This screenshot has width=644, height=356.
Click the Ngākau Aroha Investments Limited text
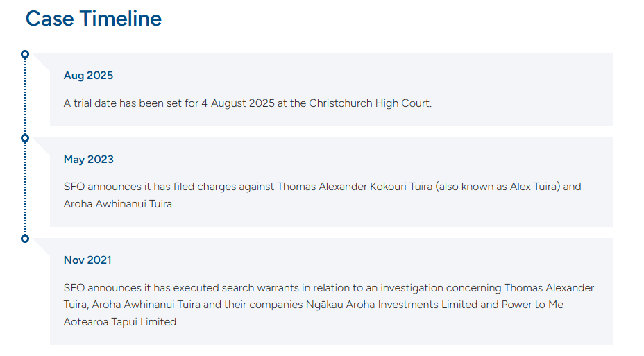(391, 305)
